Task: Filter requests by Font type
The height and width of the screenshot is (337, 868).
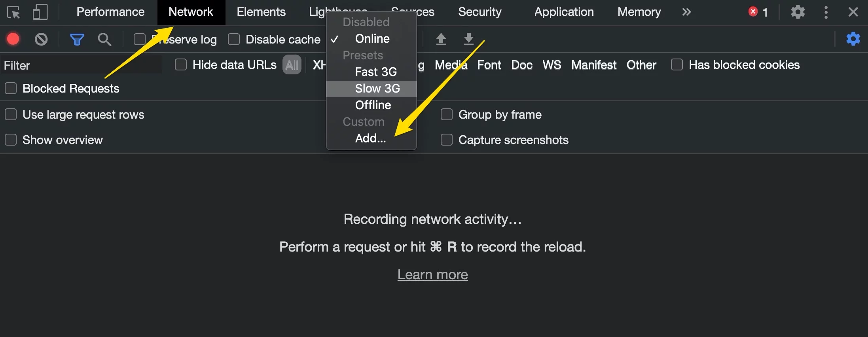Action: tap(489, 65)
